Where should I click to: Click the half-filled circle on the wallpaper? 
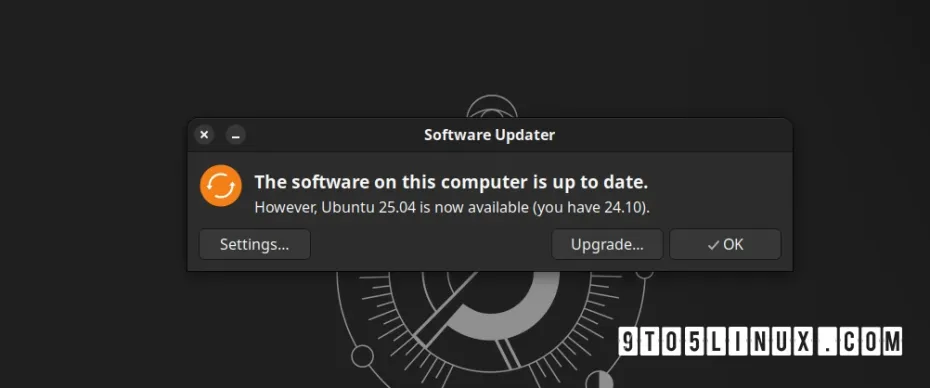[x=602, y=380]
